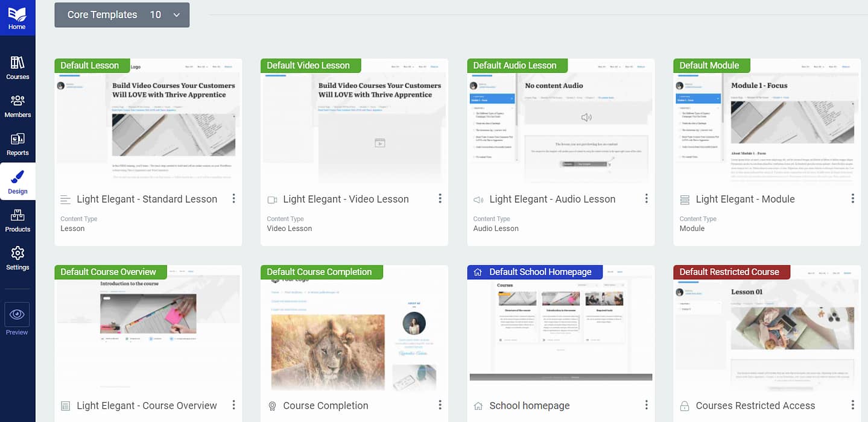Click the Default Restricted Course red badge
The image size is (868, 422).
(x=731, y=272)
